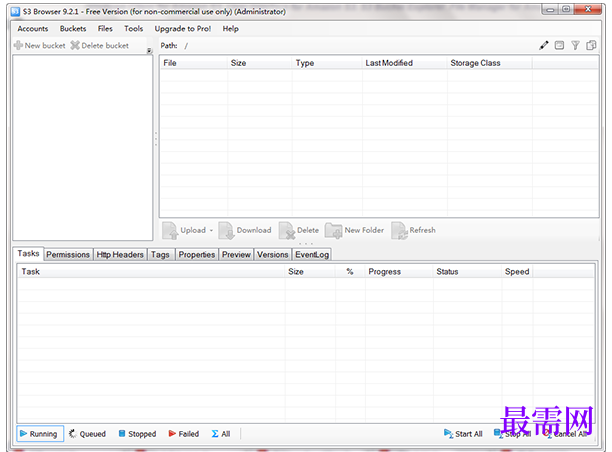Viewport: 612px width, 452px height.
Task: Open the Help menu
Action: [230, 28]
